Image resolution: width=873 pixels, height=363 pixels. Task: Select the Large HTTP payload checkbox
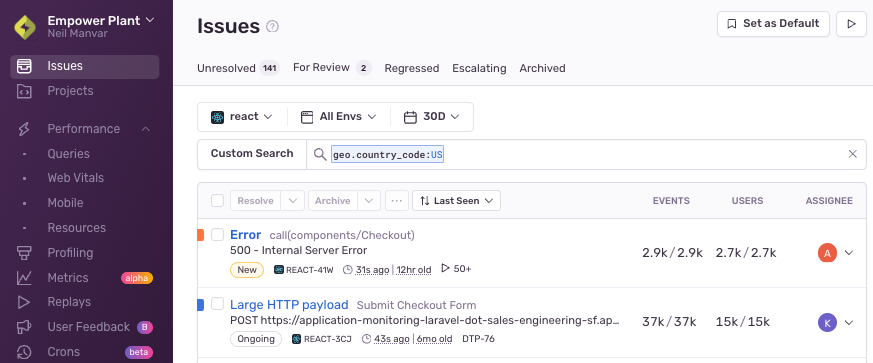[x=217, y=304]
